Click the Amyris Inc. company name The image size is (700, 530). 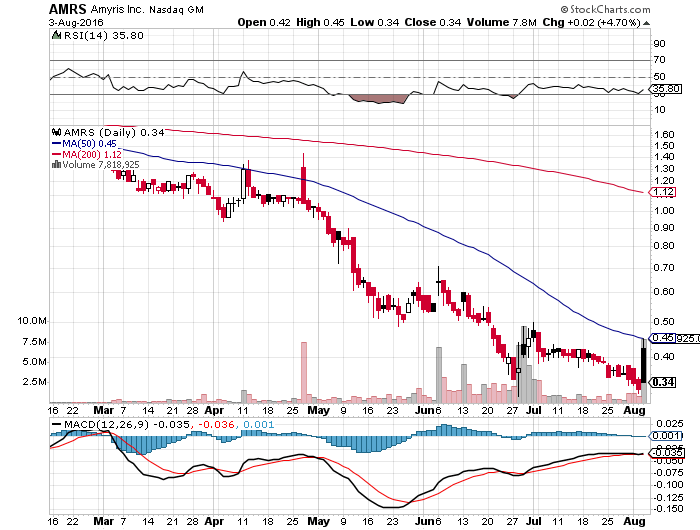pyautogui.click(x=117, y=9)
